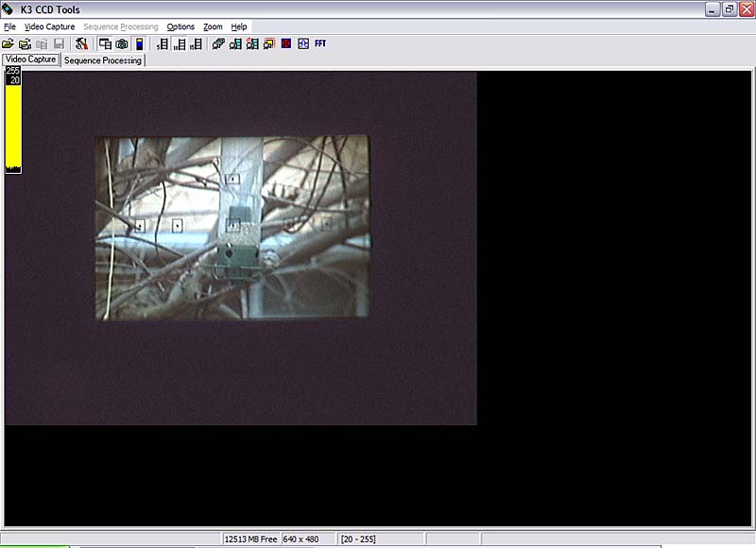
Task: Open the Video Capture menu
Action: coord(50,26)
